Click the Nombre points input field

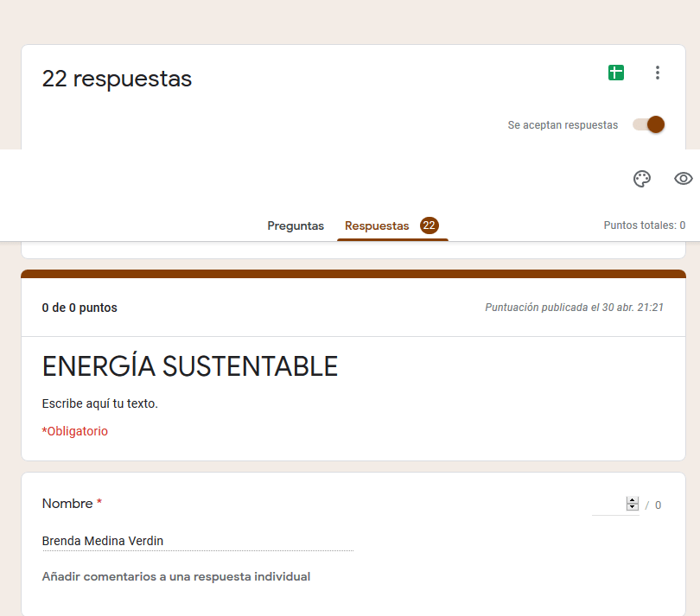(x=609, y=505)
